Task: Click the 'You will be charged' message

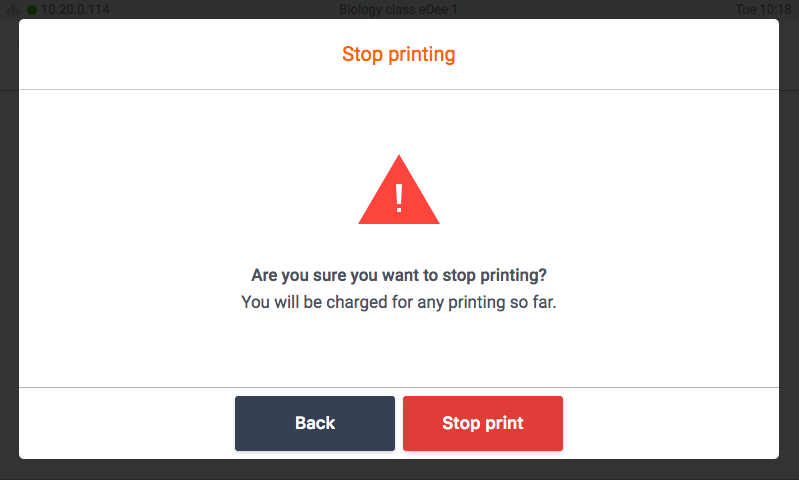Action: coord(399,301)
